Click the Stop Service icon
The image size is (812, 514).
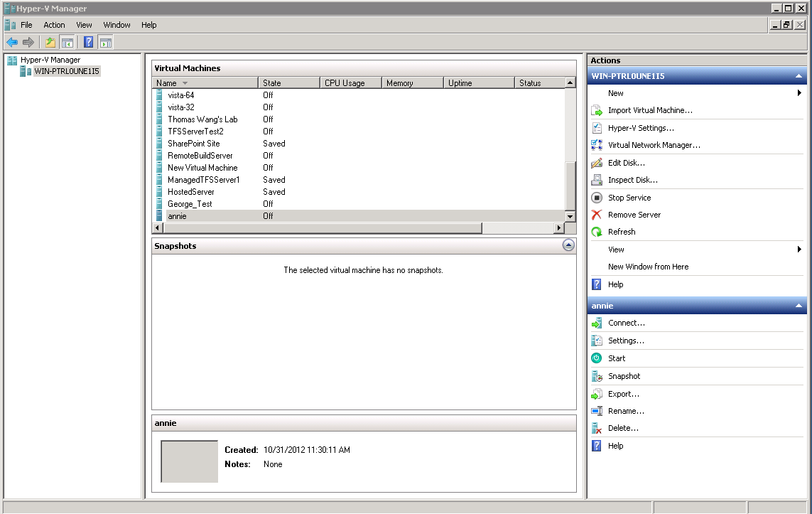point(597,198)
